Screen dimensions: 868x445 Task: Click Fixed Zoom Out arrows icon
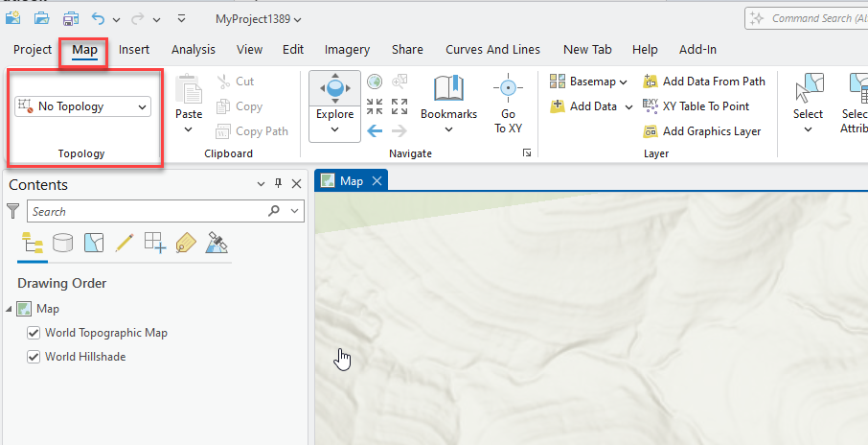click(x=400, y=106)
